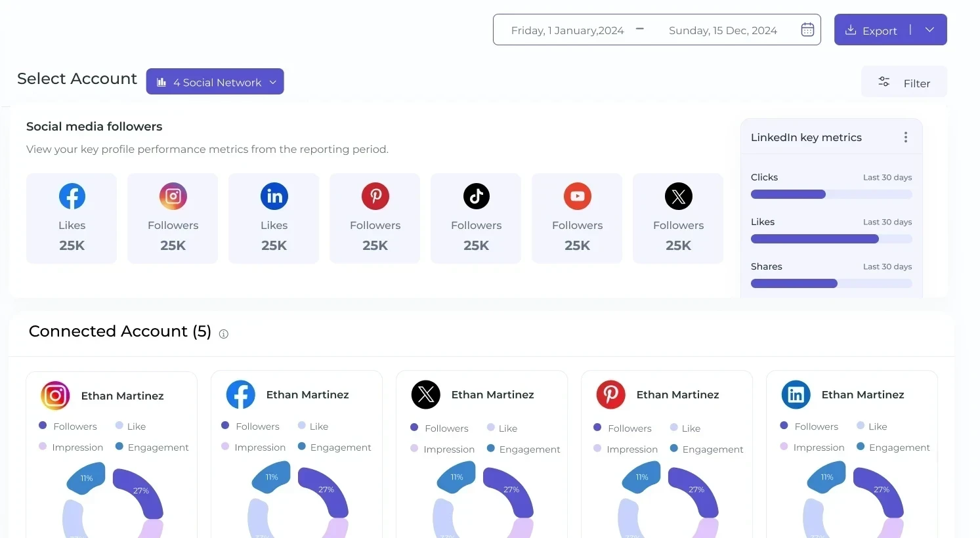This screenshot has width=980, height=538.
Task: Select the Pinterest Followers card icon
Action: click(x=375, y=196)
